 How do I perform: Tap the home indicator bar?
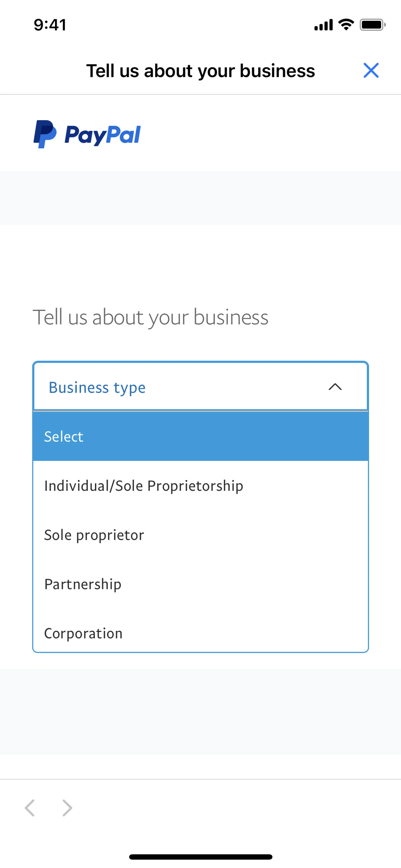tap(200, 857)
